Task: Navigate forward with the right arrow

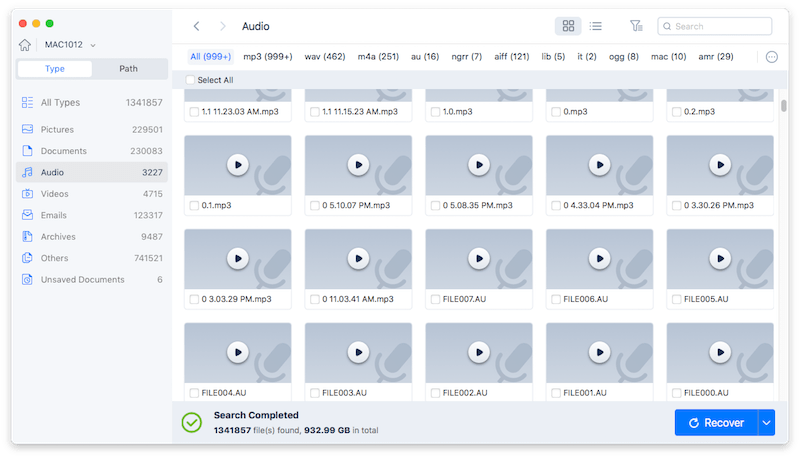Action: click(x=222, y=26)
